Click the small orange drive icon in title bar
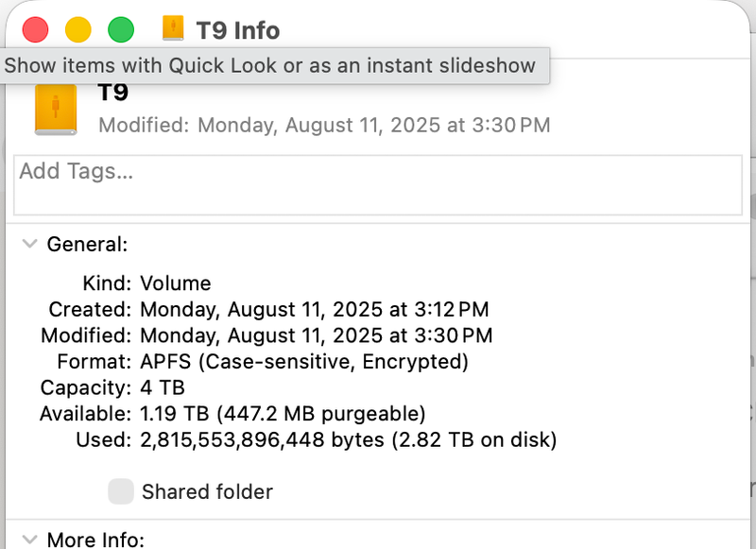The width and height of the screenshot is (756, 549). coord(173,28)
